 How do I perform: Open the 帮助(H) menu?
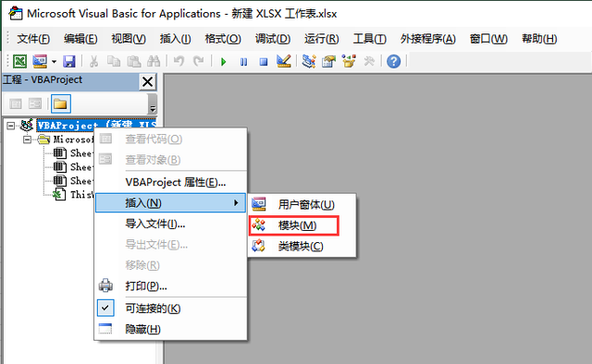tap(539, 39)
